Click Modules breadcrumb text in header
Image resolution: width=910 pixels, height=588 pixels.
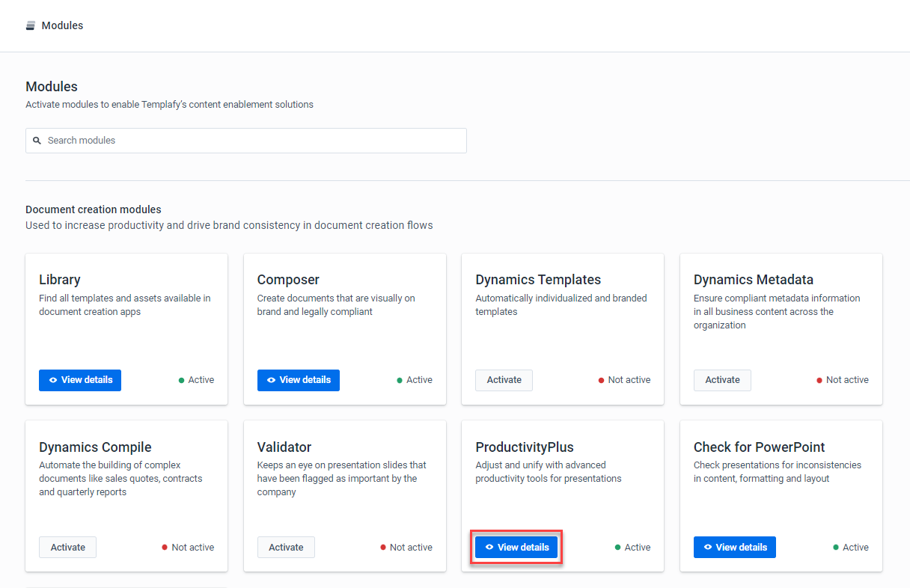tap(62, 25)
